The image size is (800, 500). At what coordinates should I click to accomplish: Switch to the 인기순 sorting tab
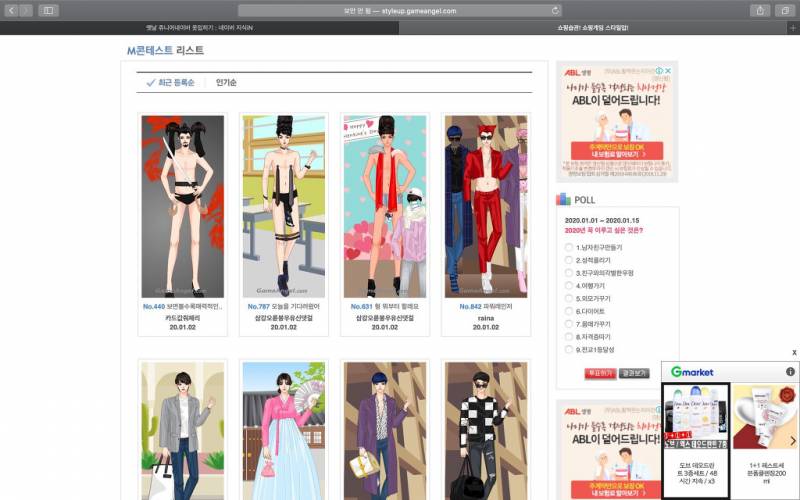226,83
